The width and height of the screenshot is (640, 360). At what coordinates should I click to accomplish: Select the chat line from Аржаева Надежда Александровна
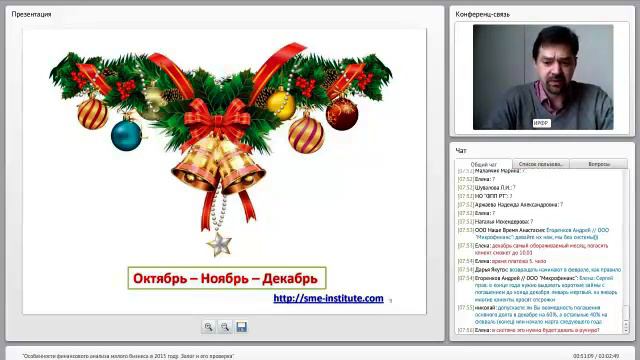pyautogui.click(x=510, y=204)
